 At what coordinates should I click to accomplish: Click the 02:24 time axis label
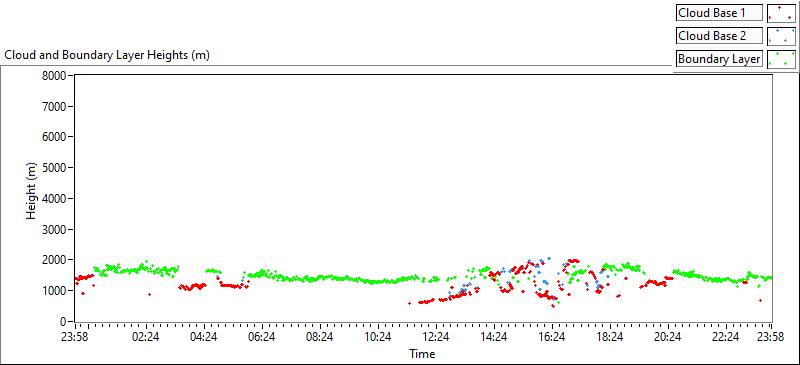[146, 337]
